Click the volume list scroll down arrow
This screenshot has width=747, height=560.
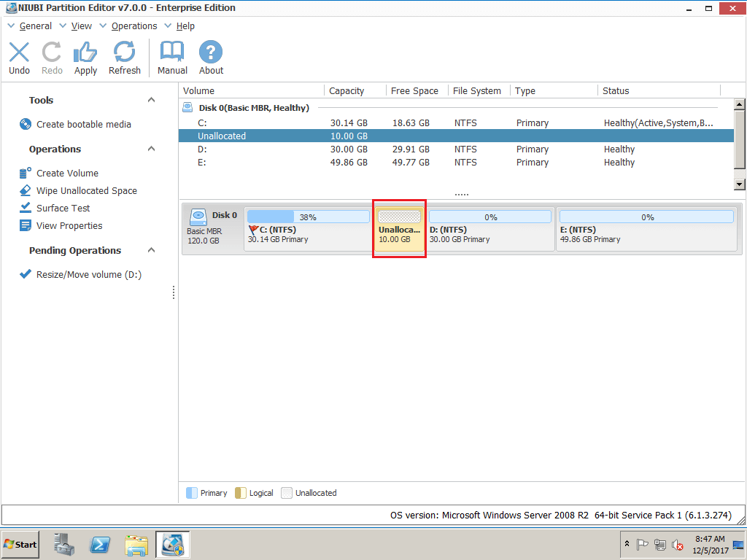739,184
